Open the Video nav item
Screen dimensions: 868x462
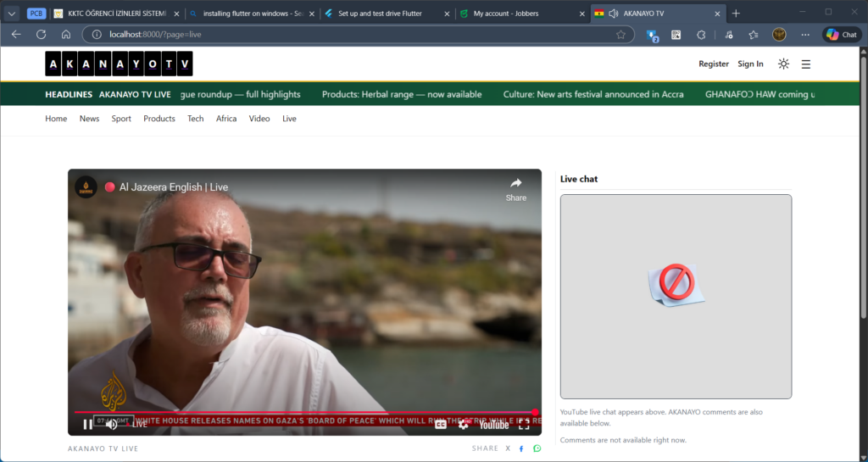point(259,119)
